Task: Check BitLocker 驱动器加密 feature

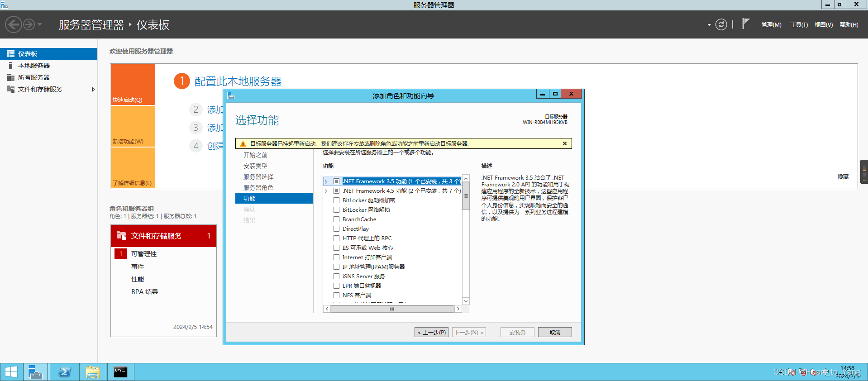Action: (x=336, y=200)
